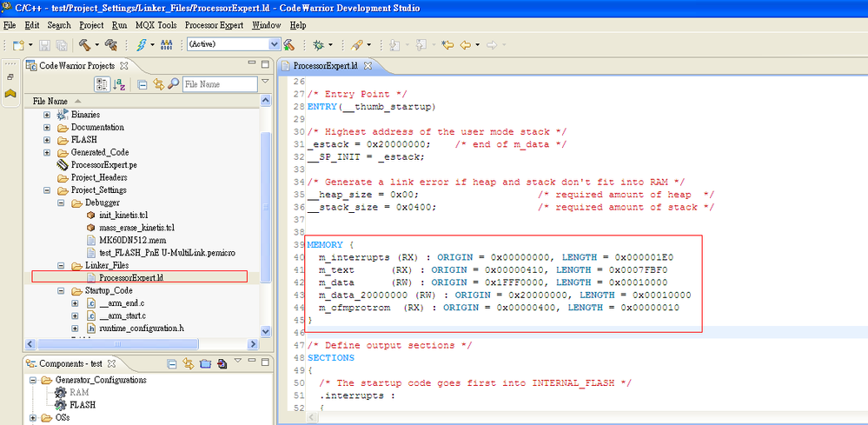Click the alphabetical sort icon in Projects panel

(x=119, y=84)
